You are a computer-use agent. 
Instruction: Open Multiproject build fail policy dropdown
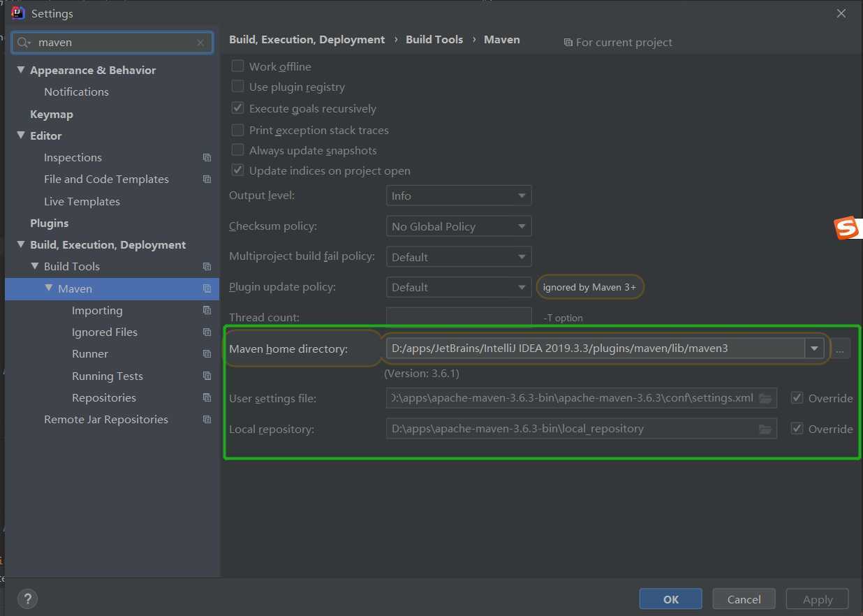coord(459,257)
